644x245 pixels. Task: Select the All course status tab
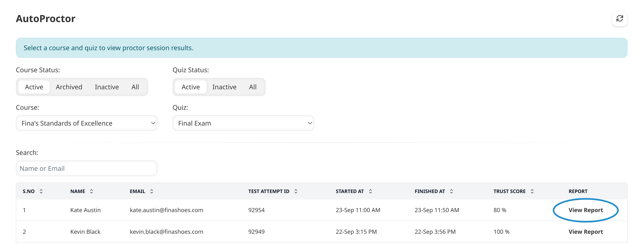click(135, 87)
